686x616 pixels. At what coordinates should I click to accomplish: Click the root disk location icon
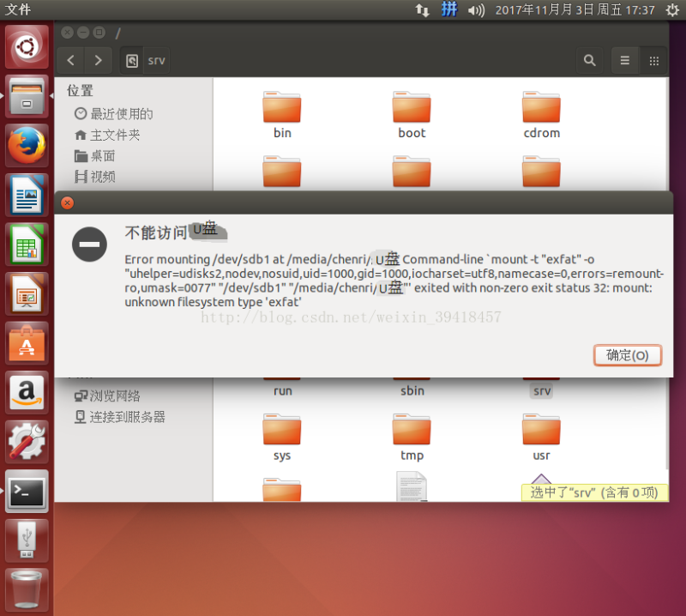[132, 60]
